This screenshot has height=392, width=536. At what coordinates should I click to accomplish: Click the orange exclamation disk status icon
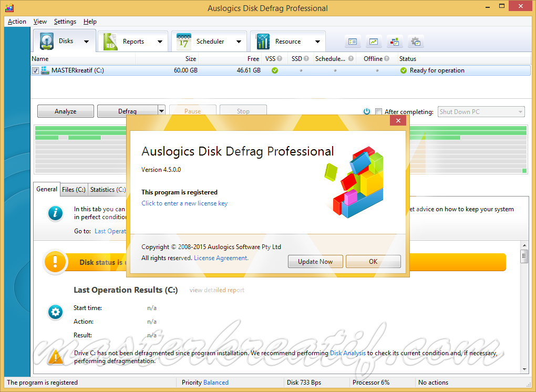tap(55, 262)
